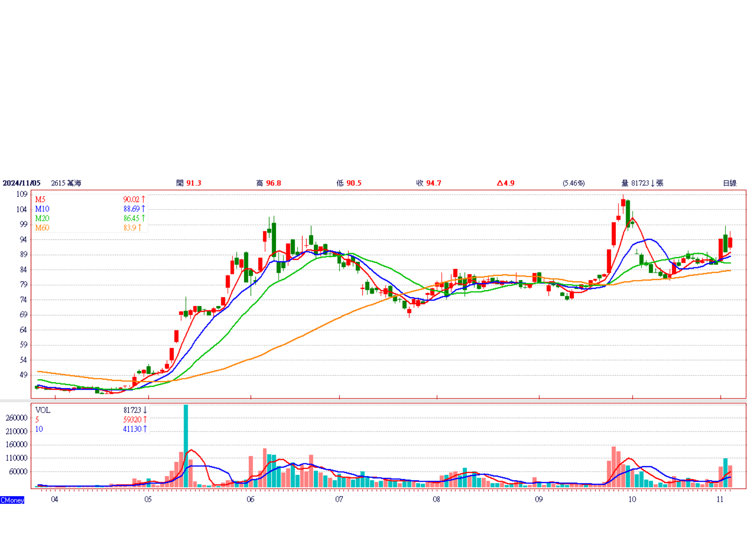Viewport: 747px width, 560px height.
Task: Click the M10 value 88.69
Action: [131, 209]
